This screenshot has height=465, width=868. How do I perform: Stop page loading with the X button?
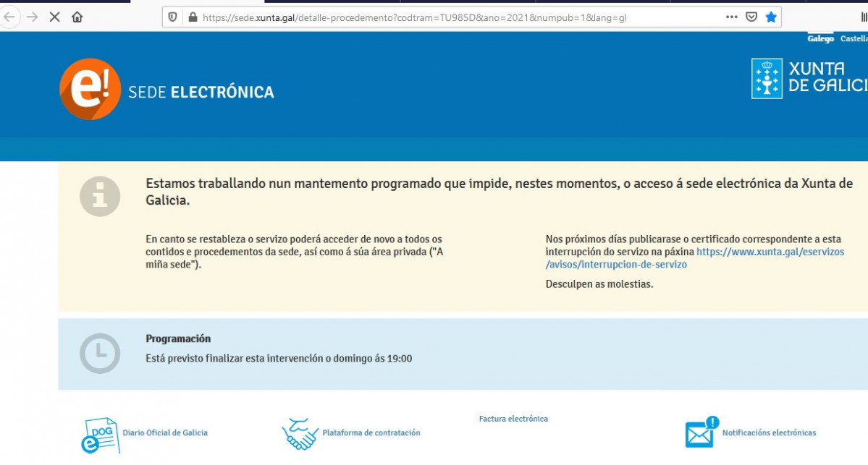(x=54, y=17)
